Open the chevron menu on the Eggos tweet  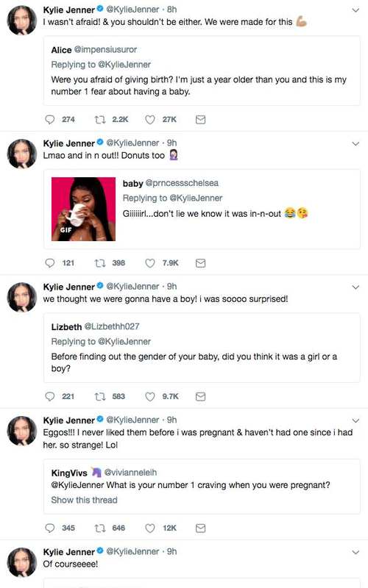pos(355,420)
